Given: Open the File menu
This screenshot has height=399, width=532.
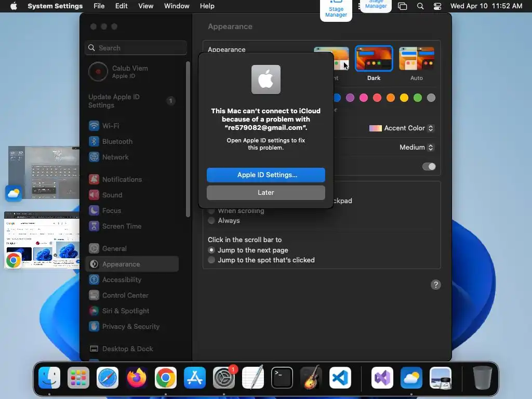Looking at the screenshot, I should (x=99, y=6).
